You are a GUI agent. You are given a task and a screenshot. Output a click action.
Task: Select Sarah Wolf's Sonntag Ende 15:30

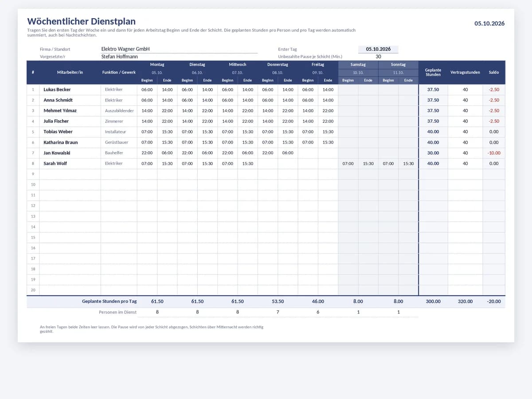pos(408,164)
